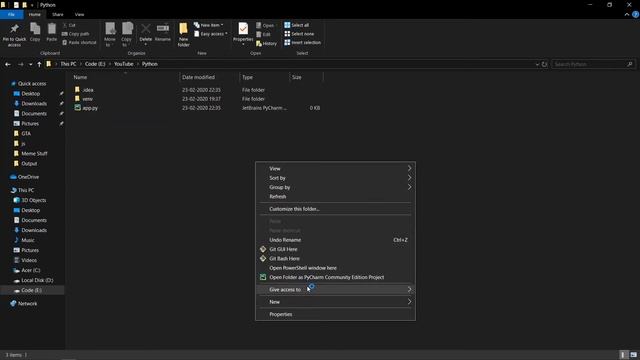Choose Give access to
The width and height of the screenshot is (640, 360).
[336, 289]
